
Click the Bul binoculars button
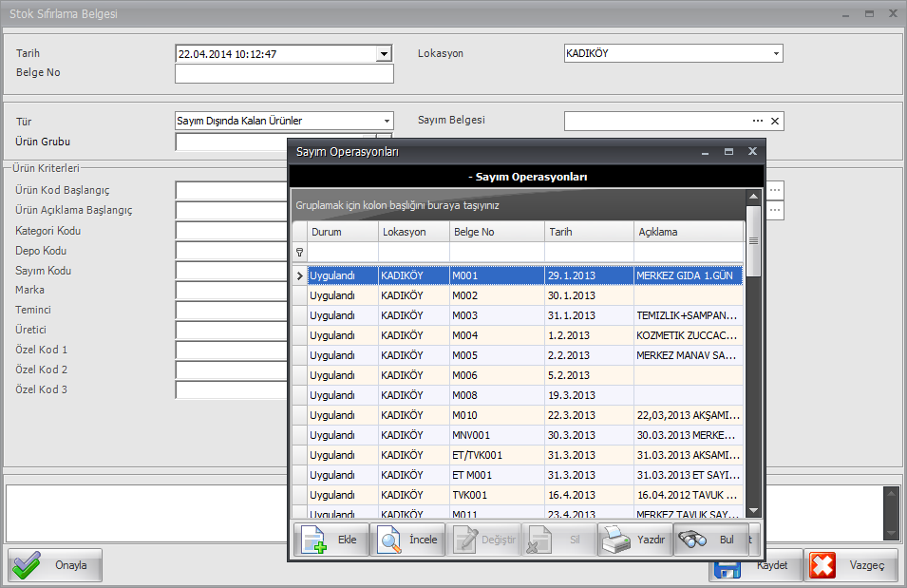pyautogui.click(x=710, y=540)
